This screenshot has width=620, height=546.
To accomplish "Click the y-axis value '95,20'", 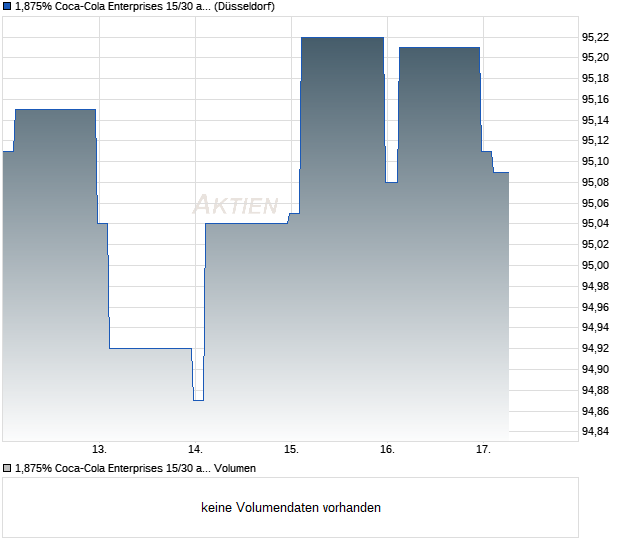I will [595, 57].
